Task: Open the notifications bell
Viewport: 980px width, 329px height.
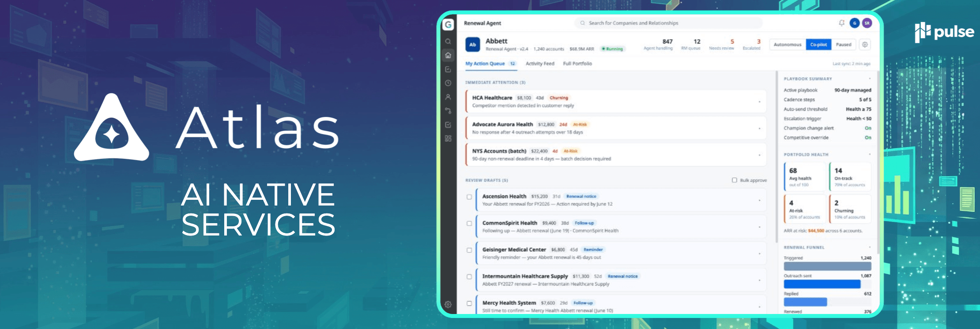Action: 842,23
